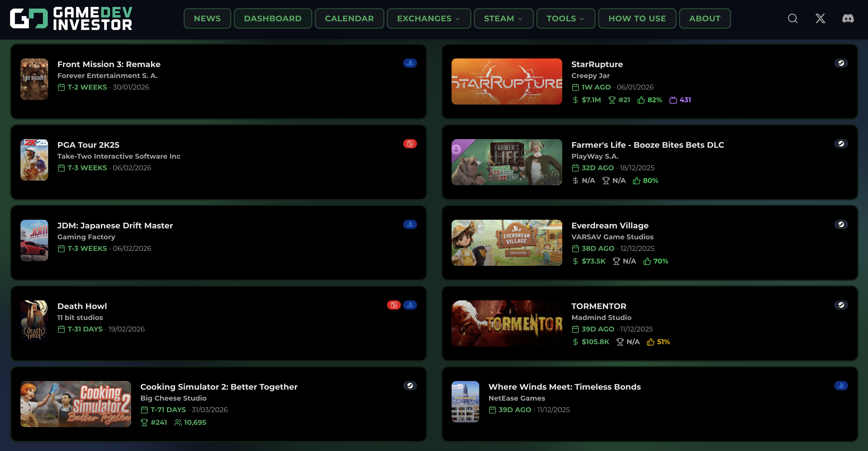The width and height of the screenshot is (868, 451).
Task: Expand the Steam dropdown menu
Action: [503, 18]
